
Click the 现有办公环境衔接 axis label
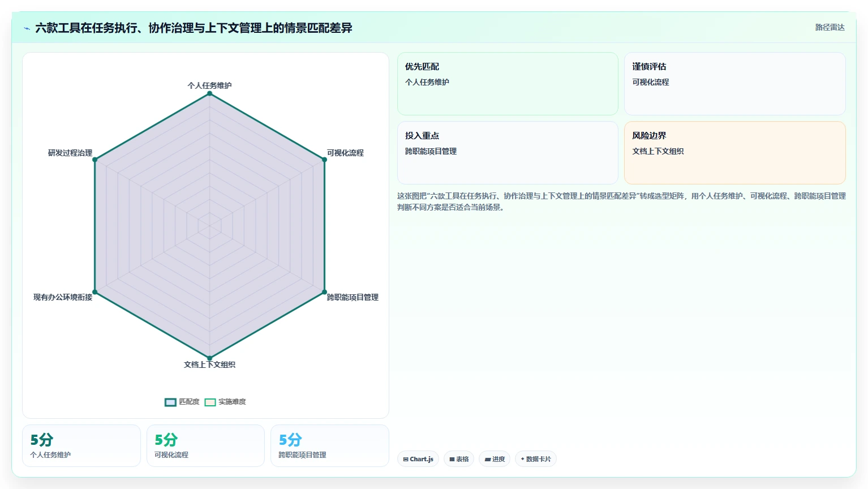63,297
